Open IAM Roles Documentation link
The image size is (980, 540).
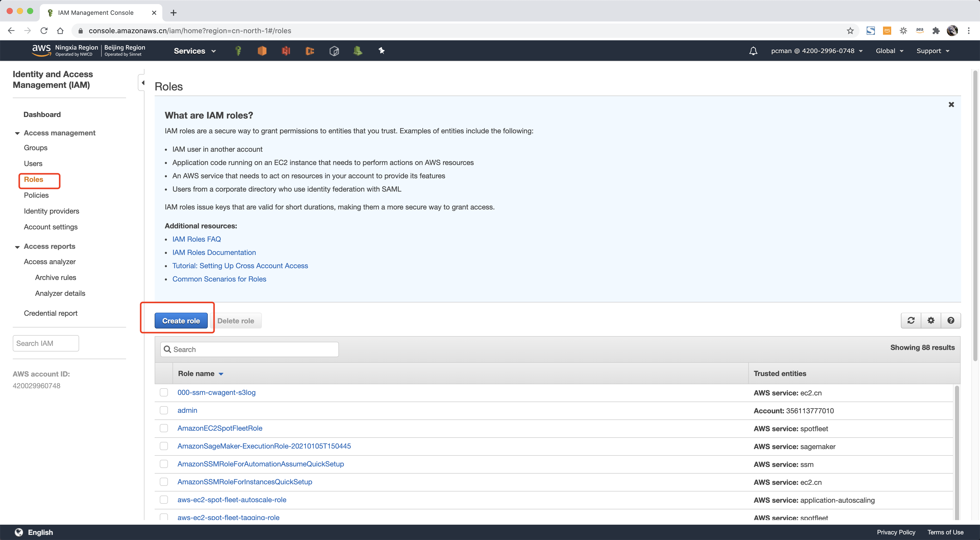[x=214, y=252]
